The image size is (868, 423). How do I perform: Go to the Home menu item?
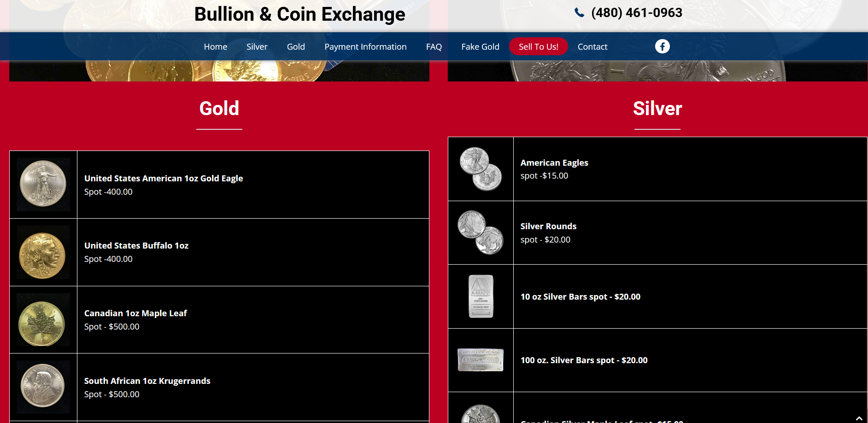pyautogui.click(x=216, y=46)
